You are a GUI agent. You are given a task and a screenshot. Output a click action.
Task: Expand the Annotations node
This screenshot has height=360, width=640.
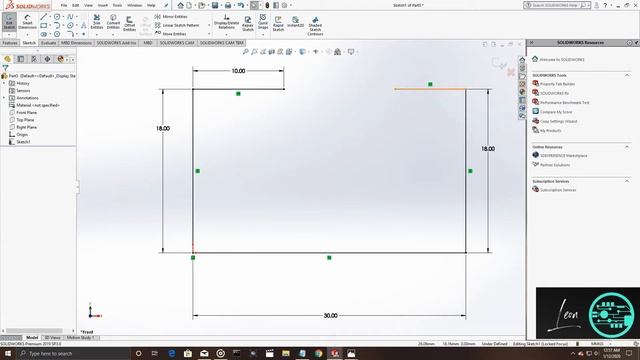tap(4, 98)
